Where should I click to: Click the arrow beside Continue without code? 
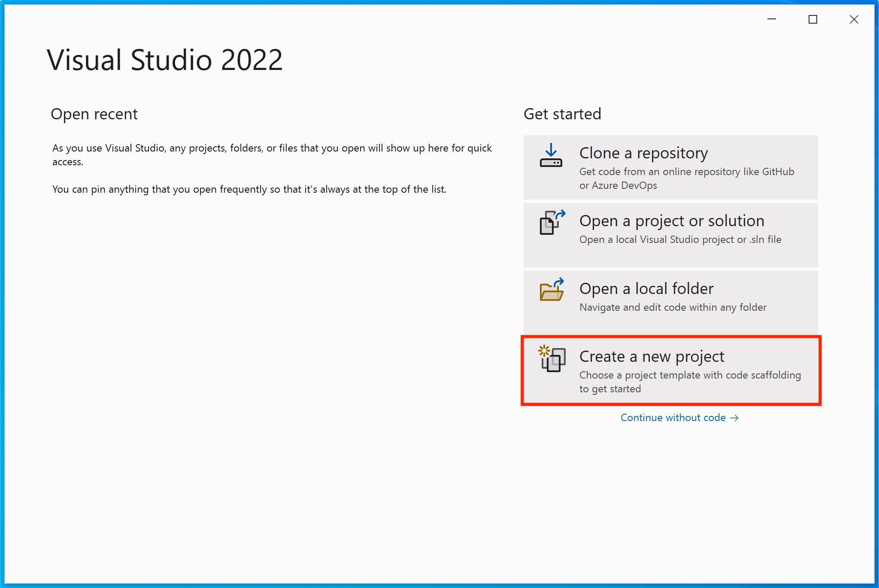734,418
